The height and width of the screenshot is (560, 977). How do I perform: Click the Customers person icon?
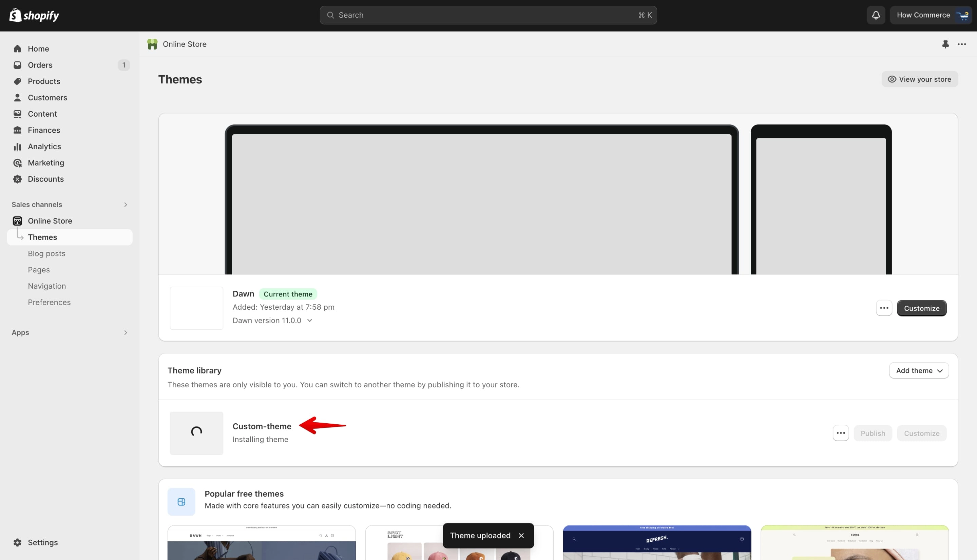point(17,98)
